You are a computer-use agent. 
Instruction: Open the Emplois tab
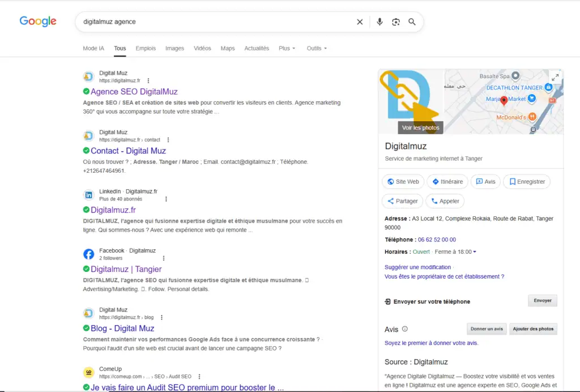[x=146, y=48]
